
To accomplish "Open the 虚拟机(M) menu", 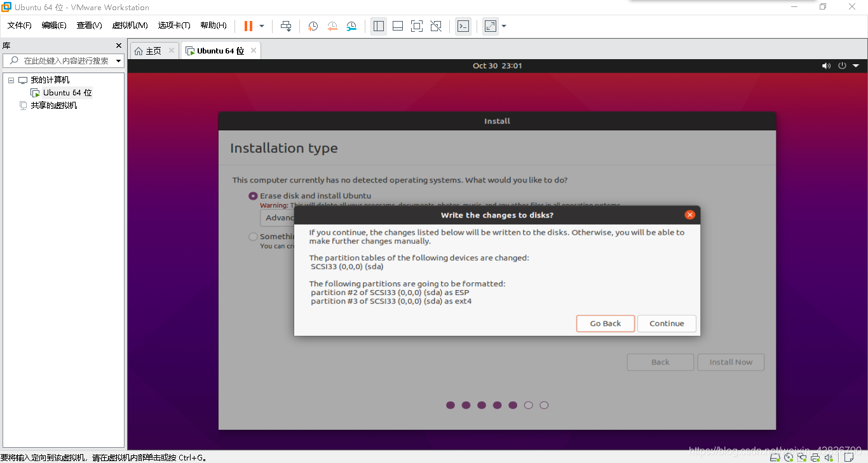I will [130, 25].
